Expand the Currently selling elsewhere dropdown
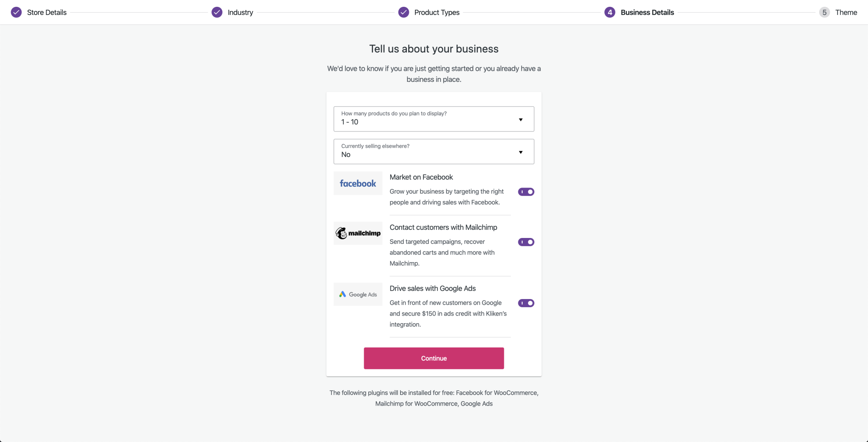Image resolution: width=868 pixels, height=442 pixels. tap(433, 151)
